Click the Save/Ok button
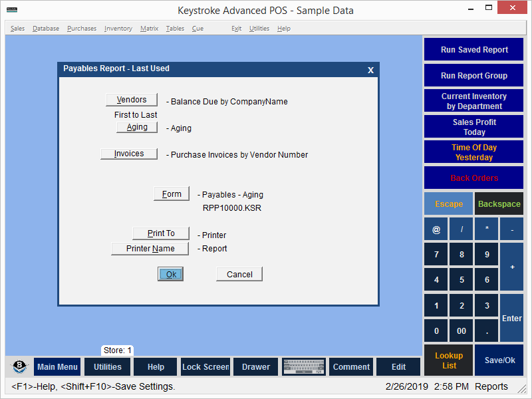Viewport: 532px width, 399px height. [x=499, y=360]
